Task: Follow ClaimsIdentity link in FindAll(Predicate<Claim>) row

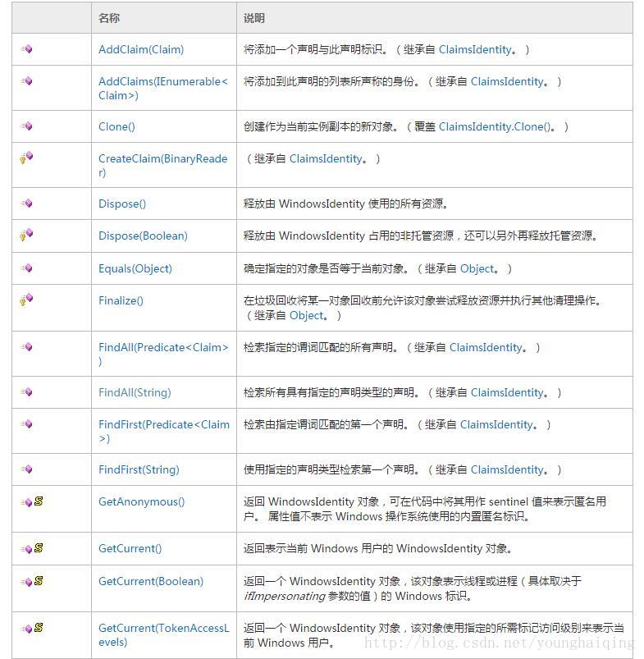Action: [x=486, y=347]
